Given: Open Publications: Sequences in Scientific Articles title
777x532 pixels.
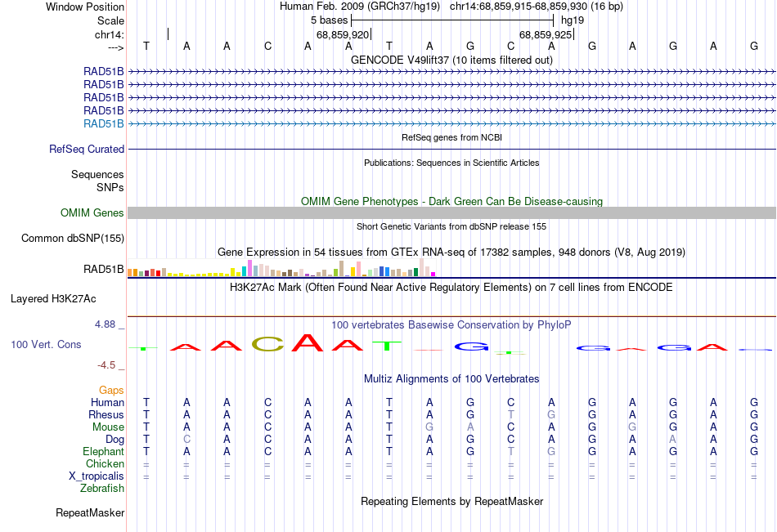Looking at the screenshot, I should (451, 163).
